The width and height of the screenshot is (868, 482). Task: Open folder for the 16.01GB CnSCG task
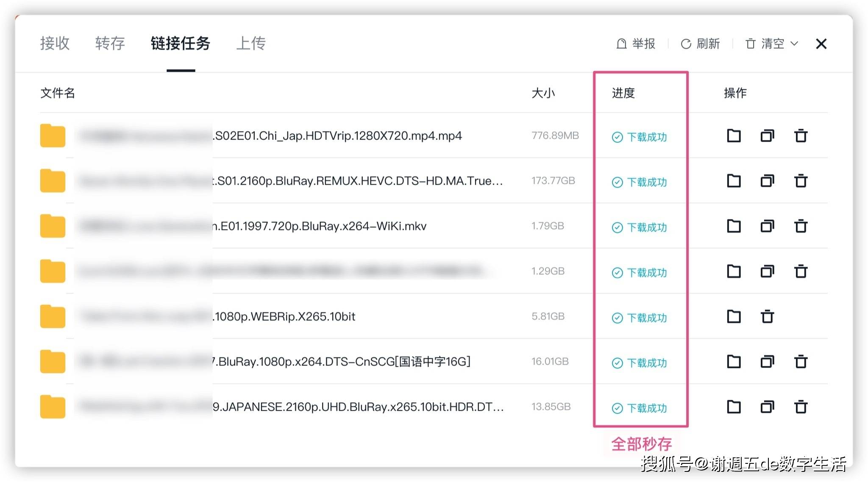pos(734,362)
